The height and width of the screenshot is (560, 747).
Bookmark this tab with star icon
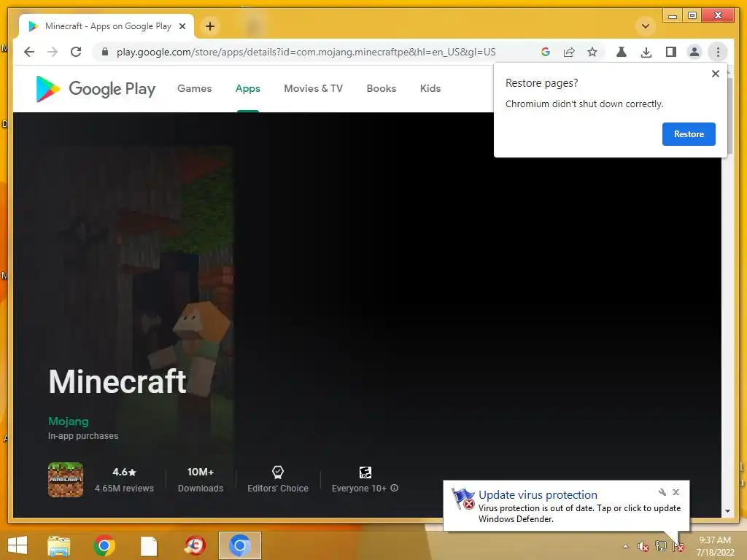point(592,52)
